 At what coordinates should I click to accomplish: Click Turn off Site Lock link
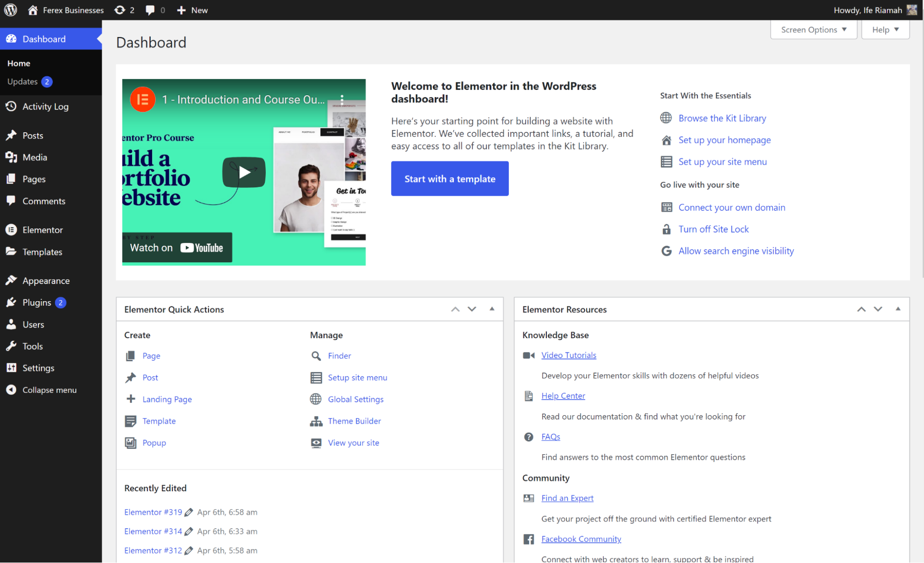coord(713,229)
